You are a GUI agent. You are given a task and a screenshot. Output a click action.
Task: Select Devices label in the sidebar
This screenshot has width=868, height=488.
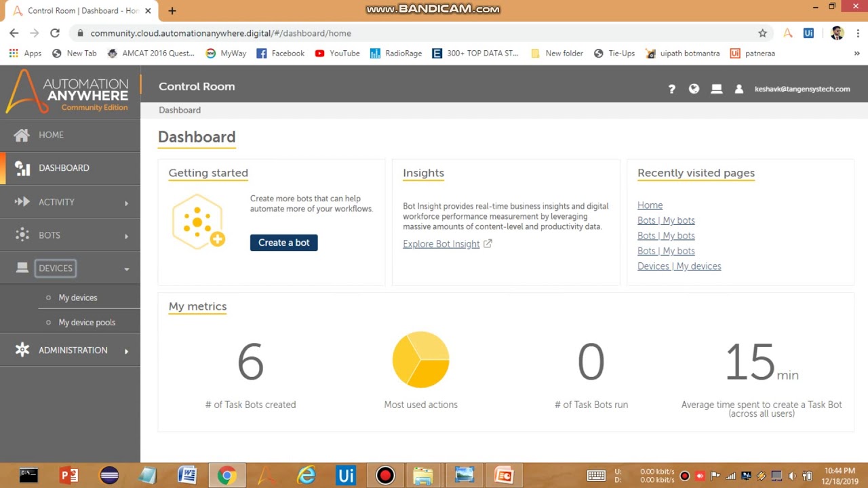point(56,268)
